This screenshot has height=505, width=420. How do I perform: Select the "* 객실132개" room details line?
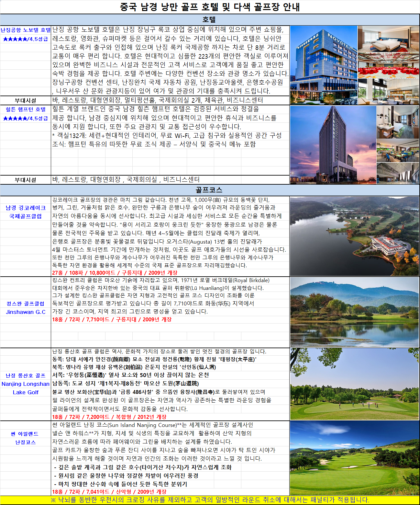(167, 135)
